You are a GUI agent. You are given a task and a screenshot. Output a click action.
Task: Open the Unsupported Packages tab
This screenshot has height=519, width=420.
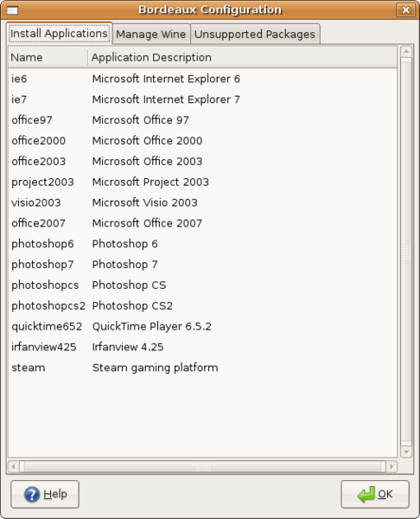point(255,34)
